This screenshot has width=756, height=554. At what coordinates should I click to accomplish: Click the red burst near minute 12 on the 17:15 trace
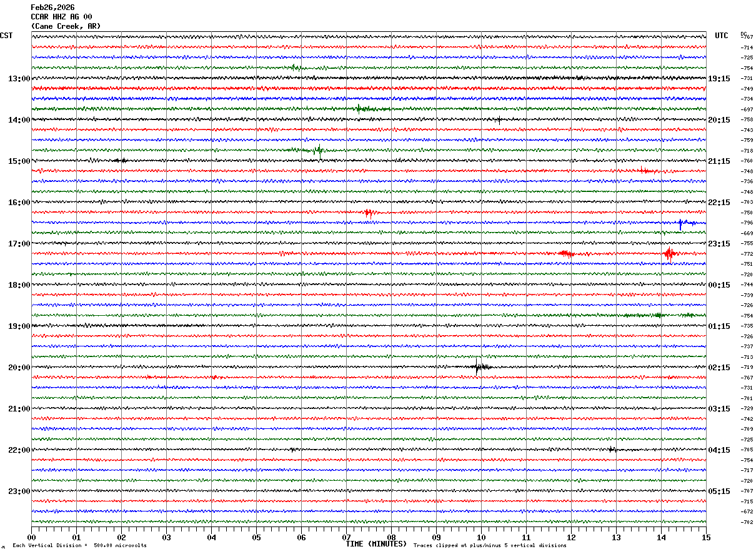point(567,253)
